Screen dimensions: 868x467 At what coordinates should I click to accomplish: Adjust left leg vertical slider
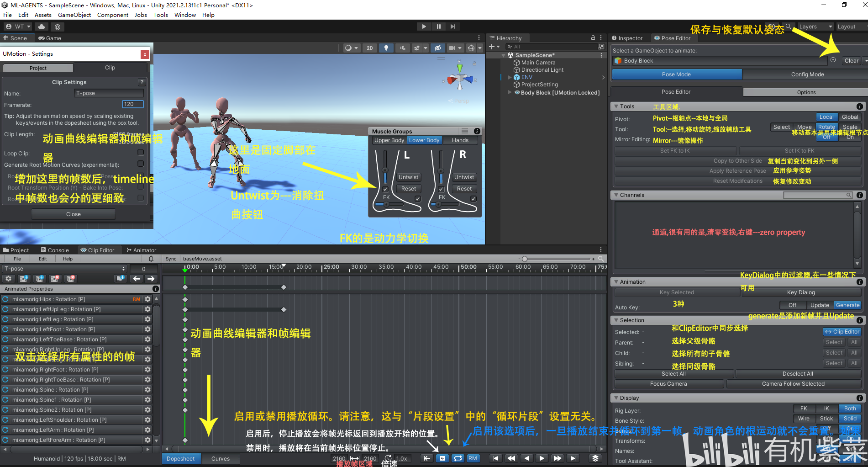pos(385,167)
